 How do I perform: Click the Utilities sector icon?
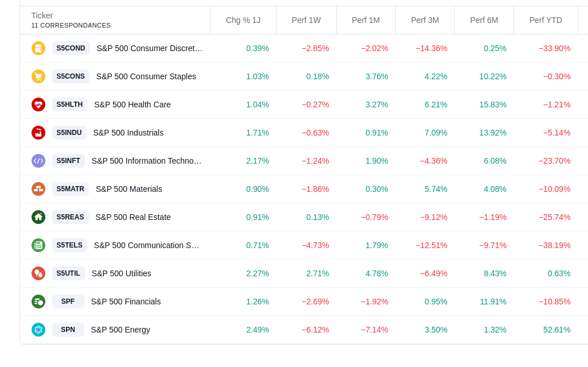38,273
